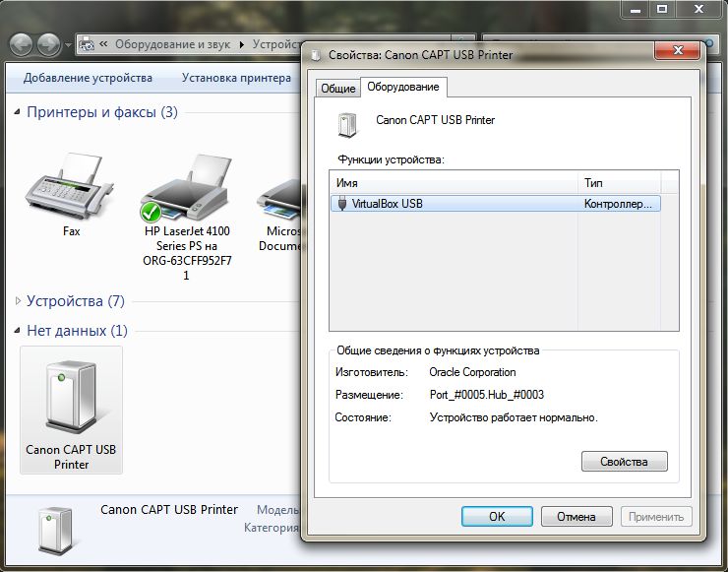Expand hidden breadcrumb chevrons in address bar
Screen dimensions: 728x572
103,44
